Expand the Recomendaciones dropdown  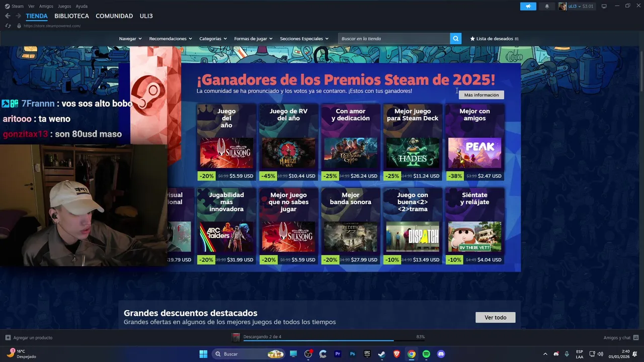pyautogui.click(x=171, y=39)
